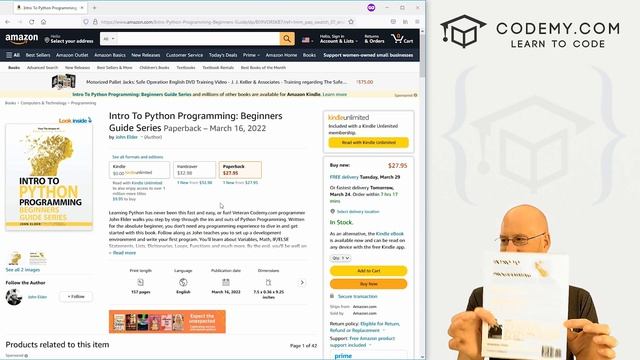Click the print length page icon
This screenshot has width=640, height=360.
(140, 282)
